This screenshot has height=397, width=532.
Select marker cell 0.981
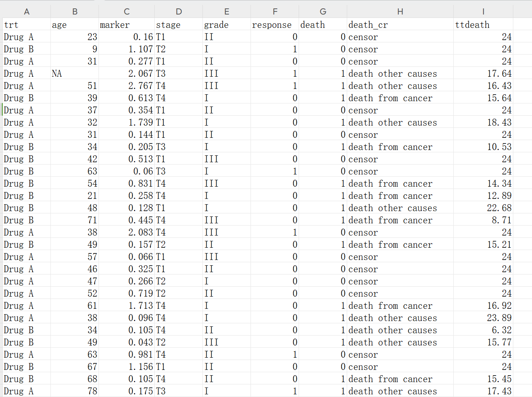(126, 354)
